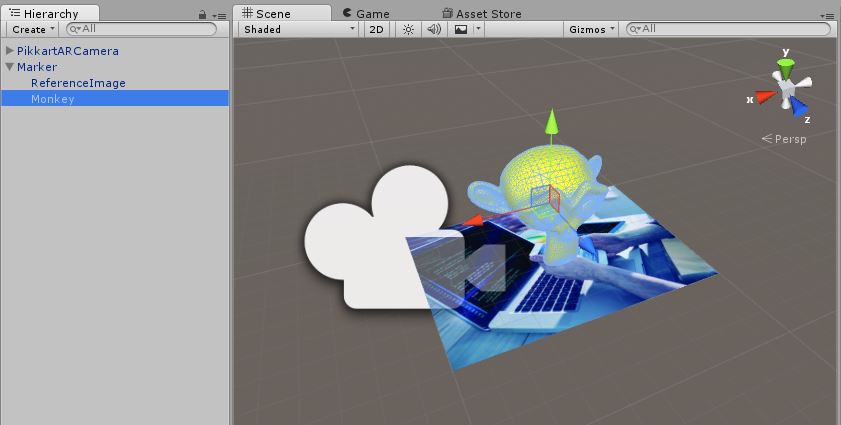Open the Hierarchy panel options menu icon
Screen dimensions: 841x425
coord(219,16)
